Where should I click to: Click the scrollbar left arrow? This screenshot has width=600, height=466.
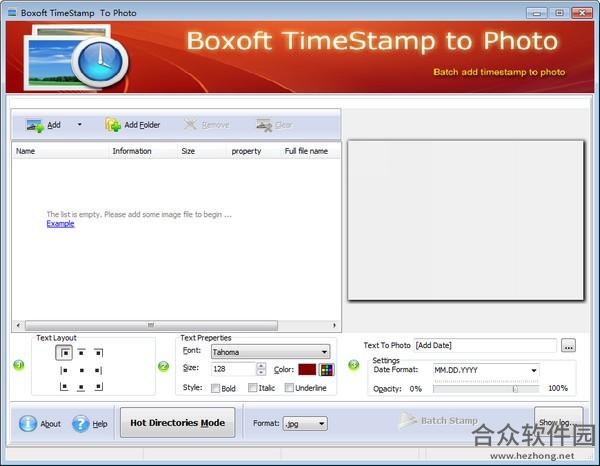click(18, 325)
